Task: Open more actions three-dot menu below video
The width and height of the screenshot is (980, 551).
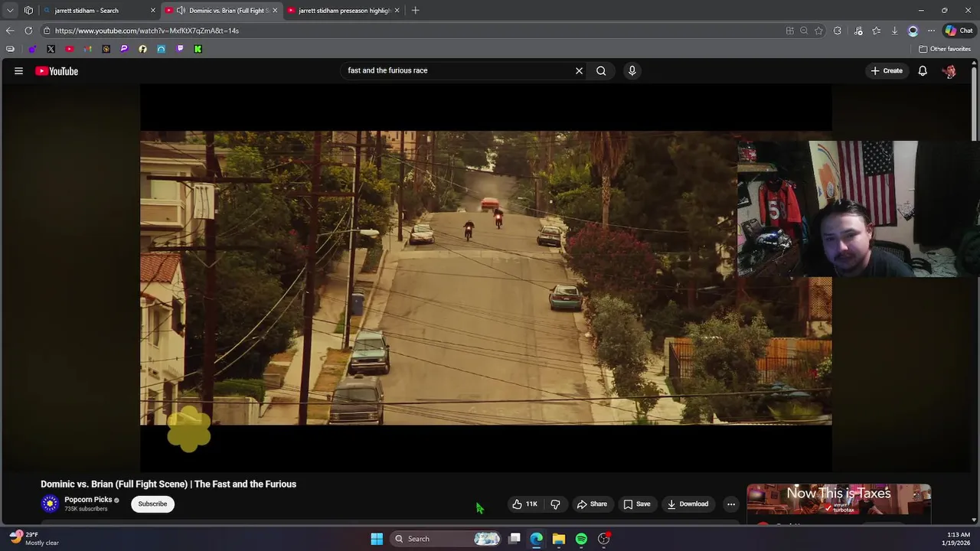Action: point(730,504)
